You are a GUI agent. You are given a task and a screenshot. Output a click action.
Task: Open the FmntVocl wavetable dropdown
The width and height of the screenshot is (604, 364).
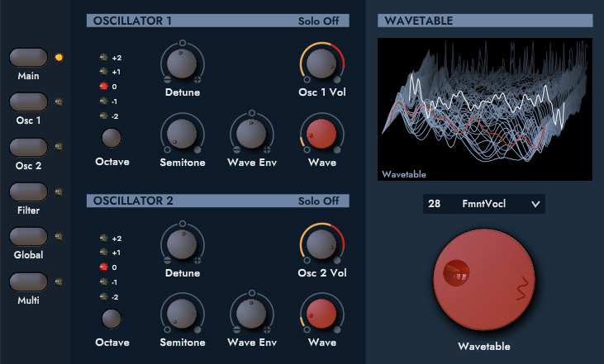(484, 203)
